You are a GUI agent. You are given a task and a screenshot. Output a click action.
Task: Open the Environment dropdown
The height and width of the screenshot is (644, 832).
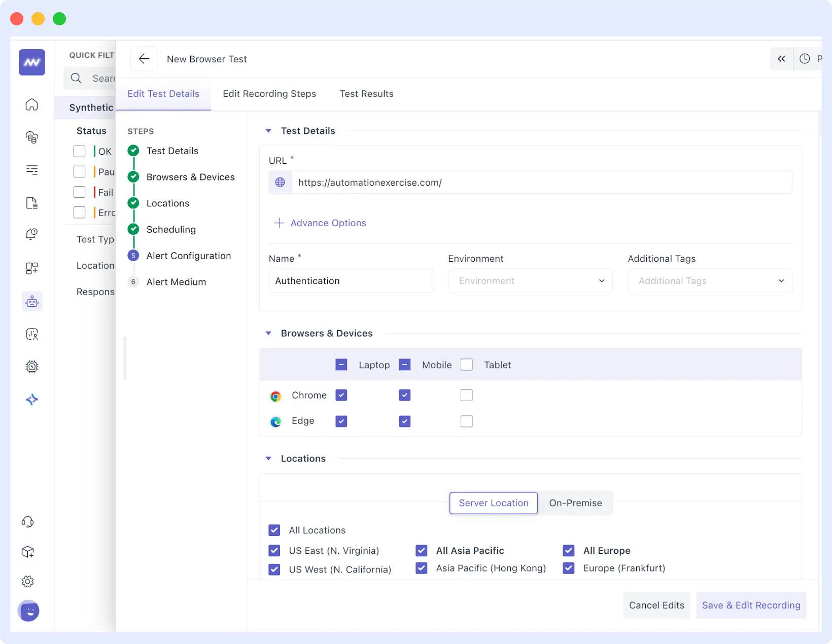point(530,281)
